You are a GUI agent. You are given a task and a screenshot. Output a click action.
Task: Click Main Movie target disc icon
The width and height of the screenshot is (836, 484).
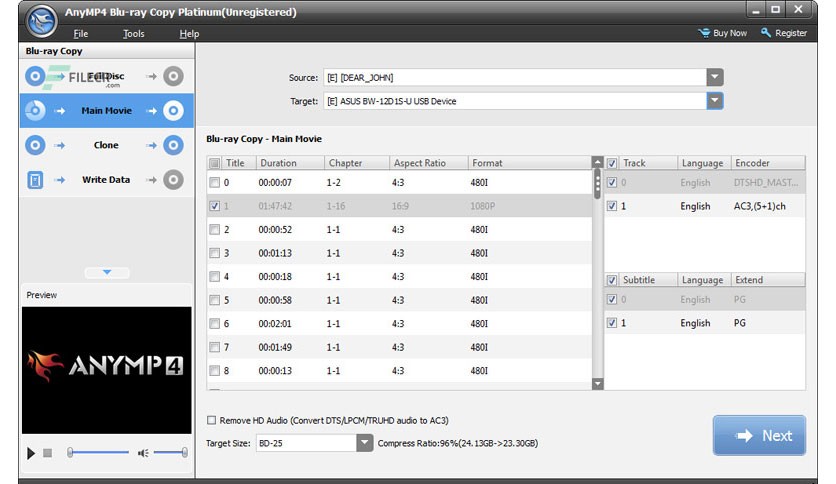coord(173,110)
